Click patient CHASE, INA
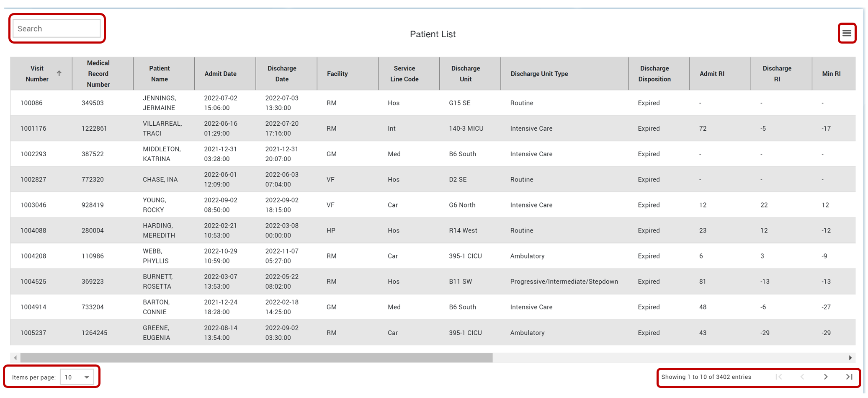 pyautogui.click(x=160, y=180)
